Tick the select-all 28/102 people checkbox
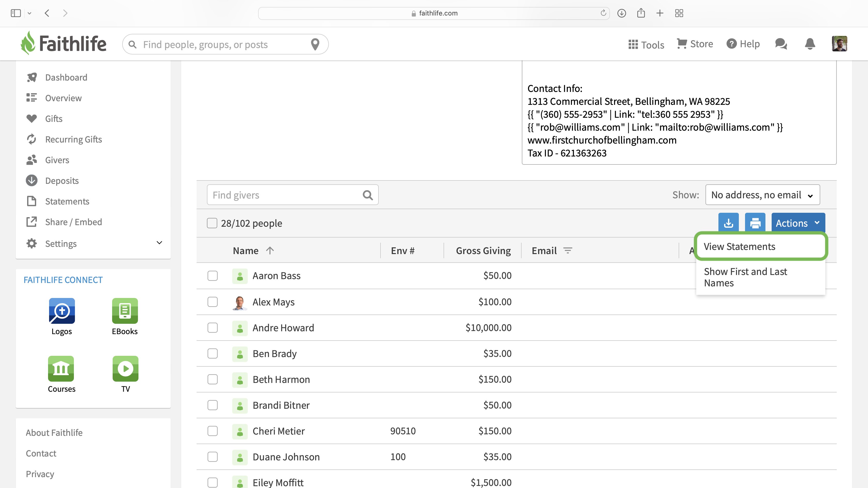 pyautogui.click(x=212, y=223)
